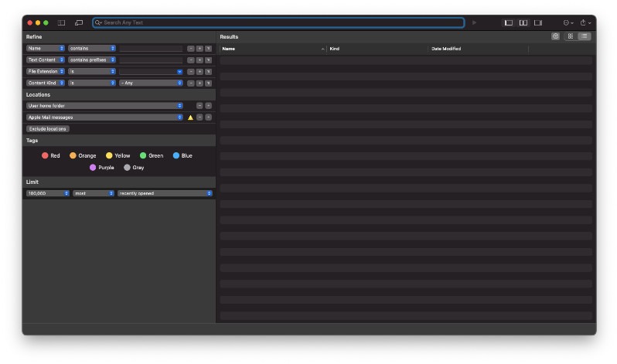
Task: Open the Content Kind attribute dropdown
Action: pos(46,83)
